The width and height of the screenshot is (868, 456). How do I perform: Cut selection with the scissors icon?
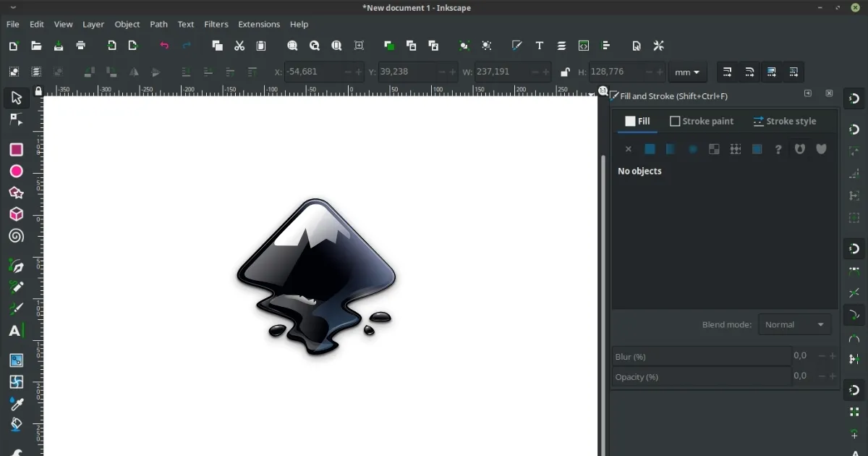(x=239, y=46)
